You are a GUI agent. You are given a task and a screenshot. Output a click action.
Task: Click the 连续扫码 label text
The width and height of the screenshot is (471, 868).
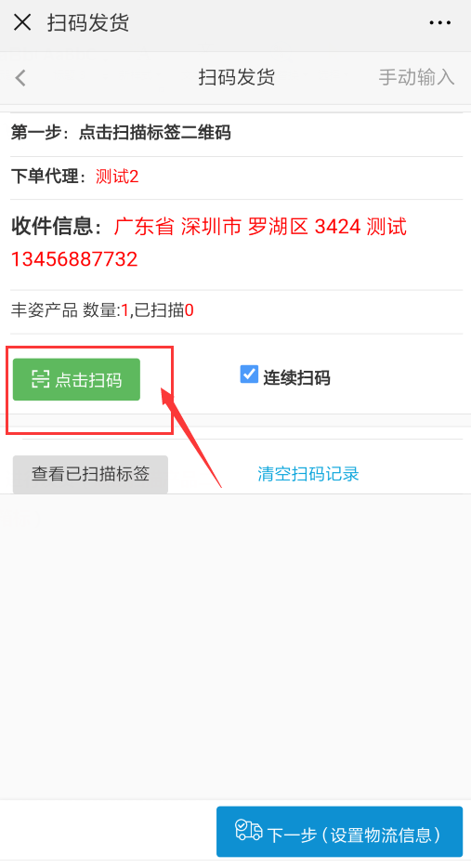[x=296, y=378]
